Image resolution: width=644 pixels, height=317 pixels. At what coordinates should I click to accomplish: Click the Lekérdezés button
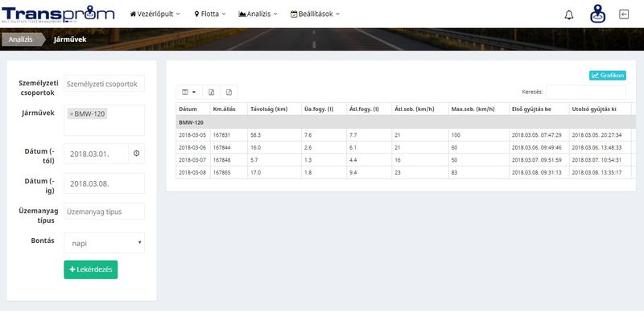coord(91,270)
